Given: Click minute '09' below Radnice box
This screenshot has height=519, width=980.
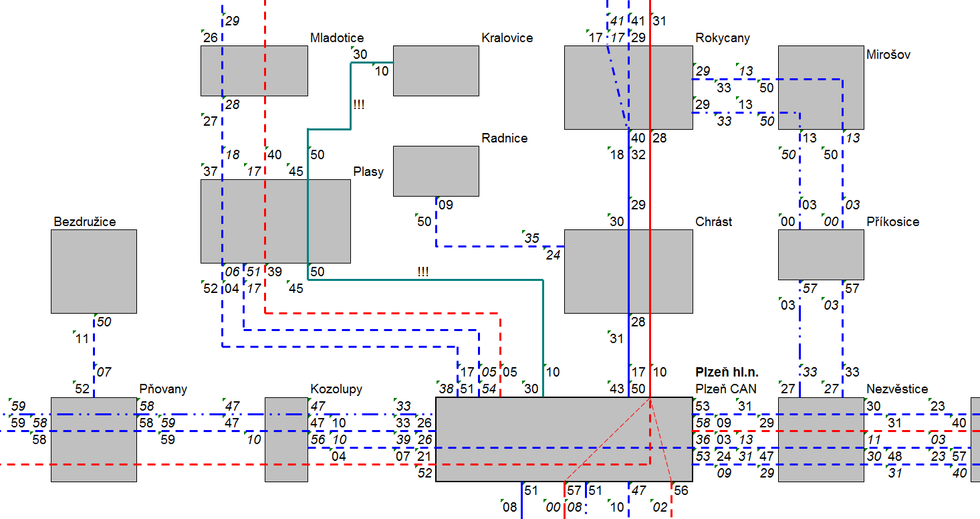Looking at the screenshot, I should point(446,205).
